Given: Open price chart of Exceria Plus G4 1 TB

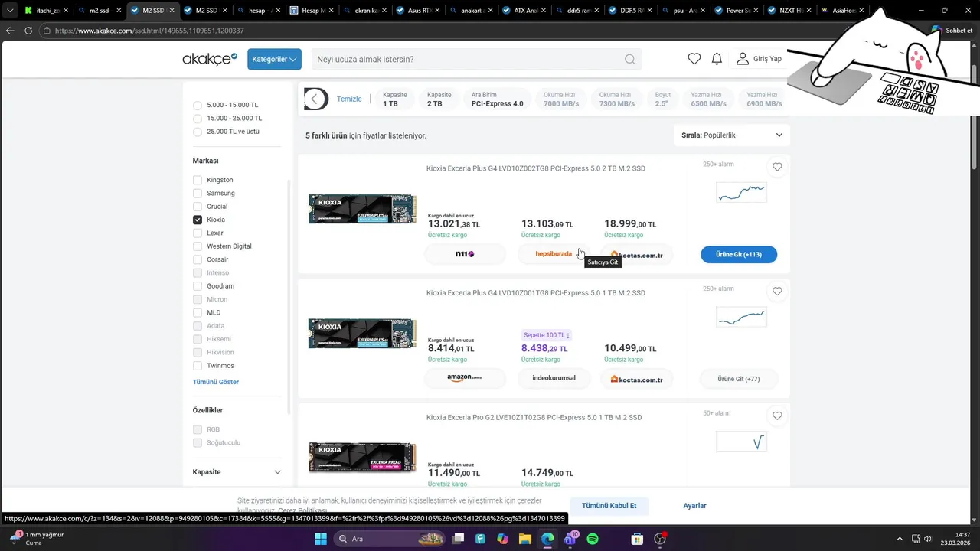Looking at the screenshot, I should [741, 316].
